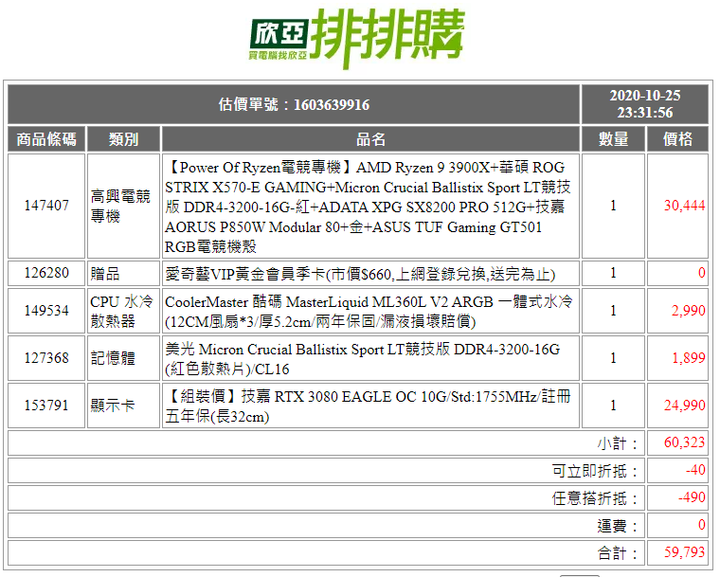Select the 技嘉 RTX 3080 EAGLE OC product name

click(367, 406)
